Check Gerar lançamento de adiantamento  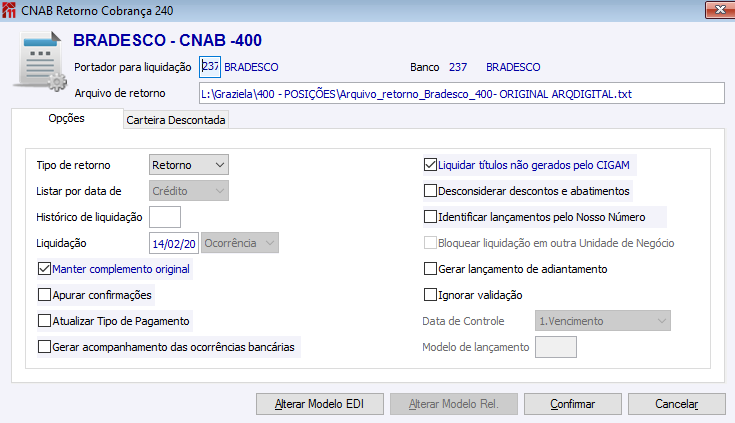pyautogui.click(x=430, y=269)
